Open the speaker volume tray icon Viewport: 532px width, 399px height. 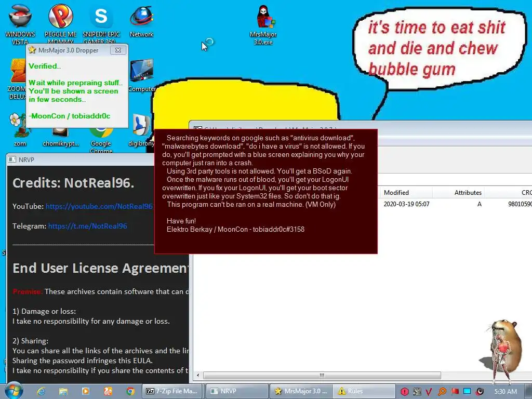click(480, 392)
